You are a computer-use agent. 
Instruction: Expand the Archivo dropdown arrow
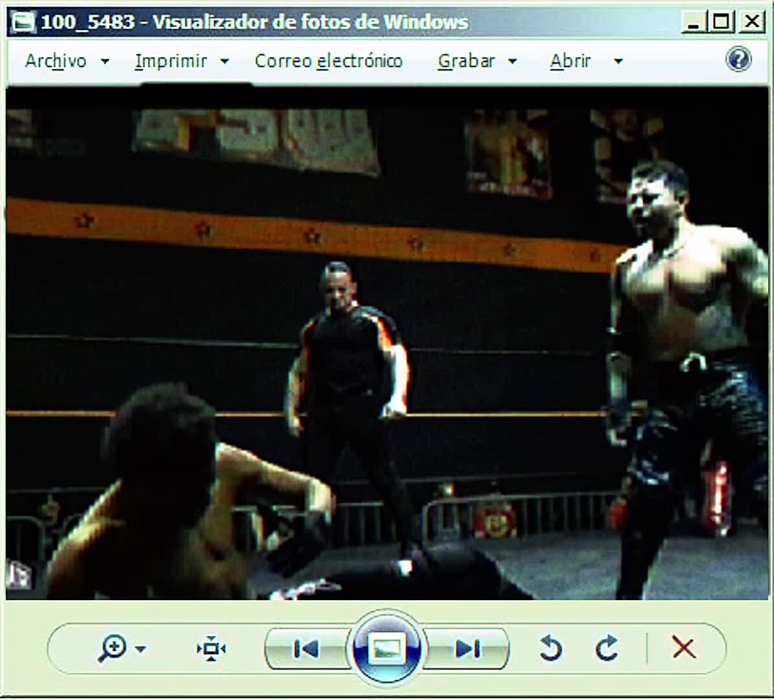click(105, 62)
